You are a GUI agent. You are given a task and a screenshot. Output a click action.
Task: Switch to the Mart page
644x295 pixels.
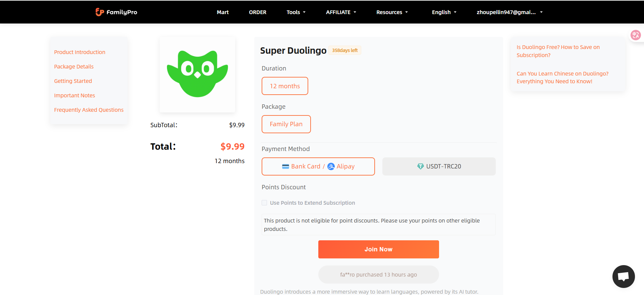tap(223, 12)
